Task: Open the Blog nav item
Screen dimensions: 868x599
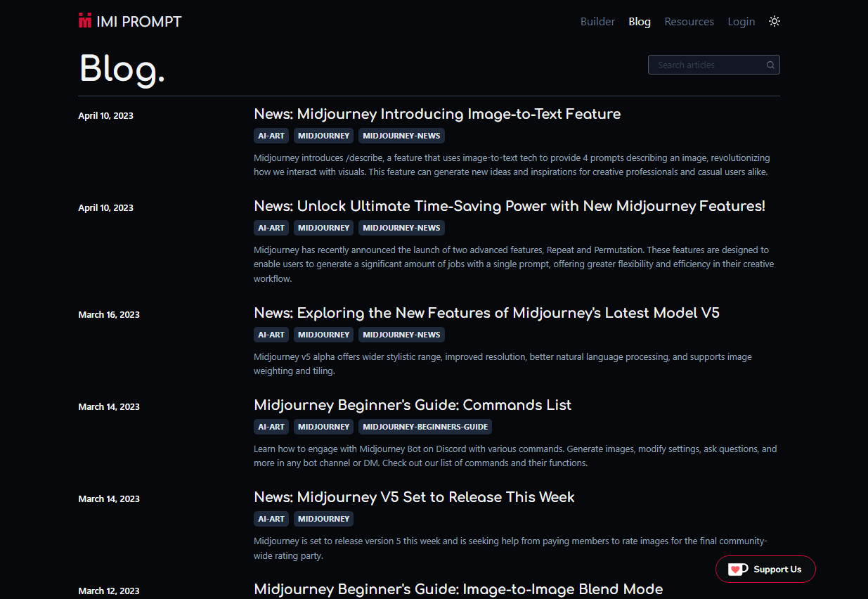Action: point(640,22)
